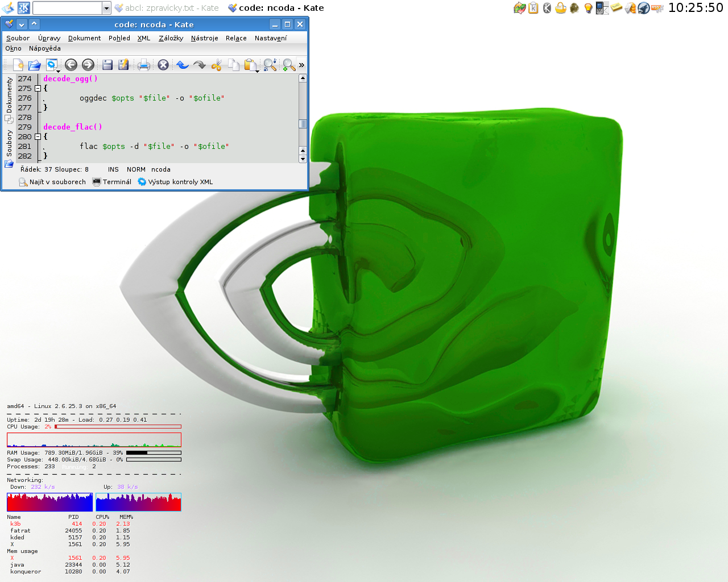The height and width of the screenshot is (582, 728).
Task: Close the document with X circle icon
Action: tap(163, 65)
